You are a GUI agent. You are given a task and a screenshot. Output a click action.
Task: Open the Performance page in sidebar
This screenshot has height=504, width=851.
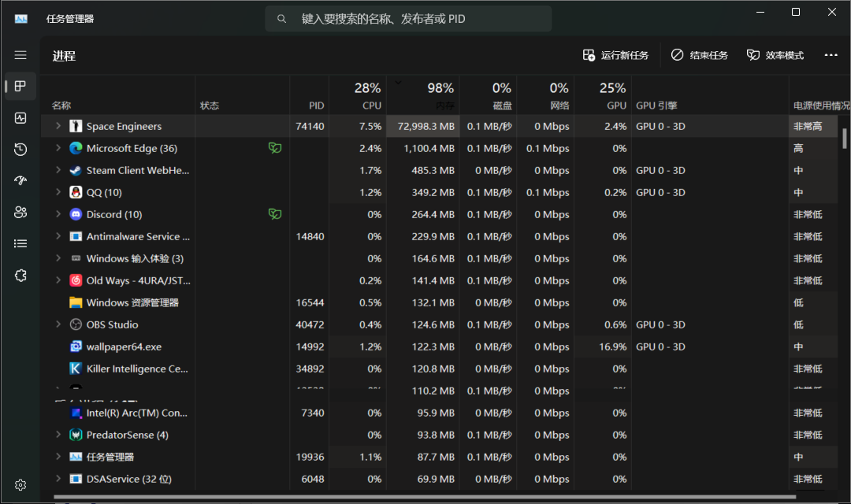(20, 118)
